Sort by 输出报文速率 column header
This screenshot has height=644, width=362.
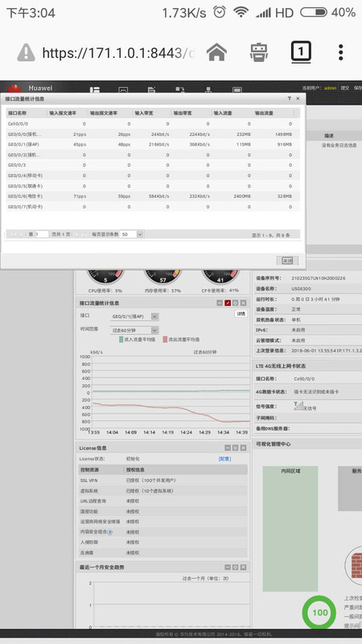(110, 113)
